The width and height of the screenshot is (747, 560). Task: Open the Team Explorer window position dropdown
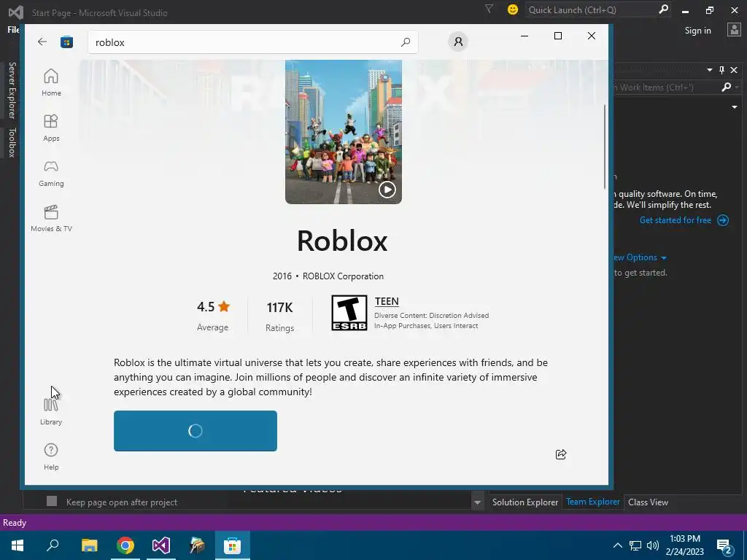709,70
